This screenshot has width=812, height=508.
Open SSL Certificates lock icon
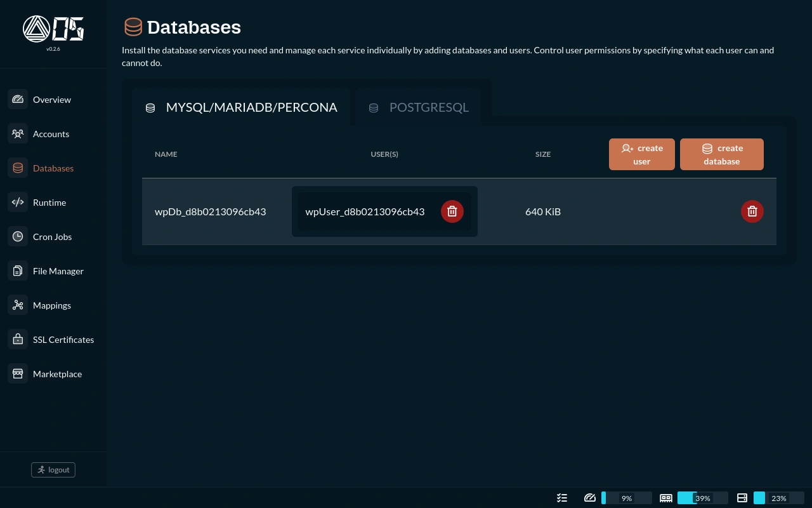pos(18,340)
